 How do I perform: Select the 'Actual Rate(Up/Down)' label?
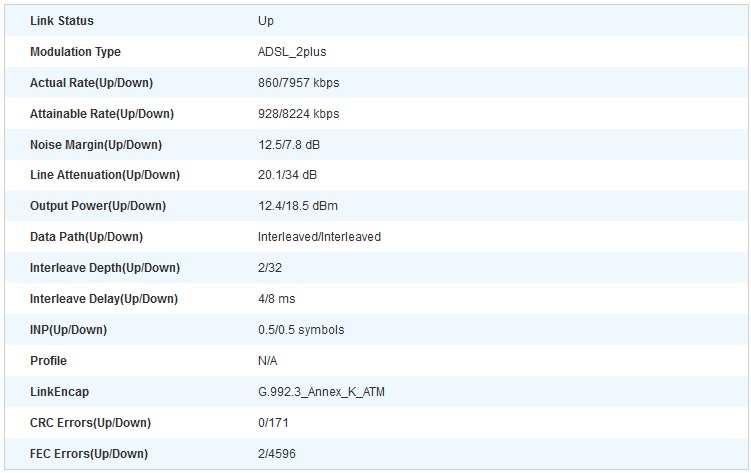(91, 83)
